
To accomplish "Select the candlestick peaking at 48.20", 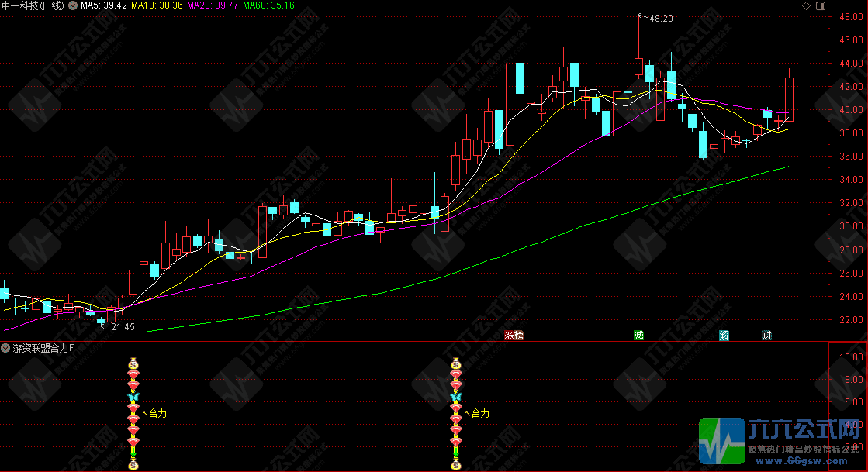I will coord(639,67).
